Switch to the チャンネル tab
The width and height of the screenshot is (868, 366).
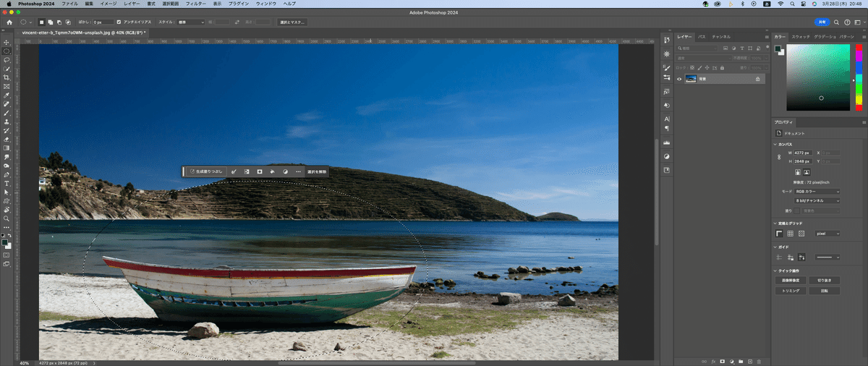pos(721,36)
